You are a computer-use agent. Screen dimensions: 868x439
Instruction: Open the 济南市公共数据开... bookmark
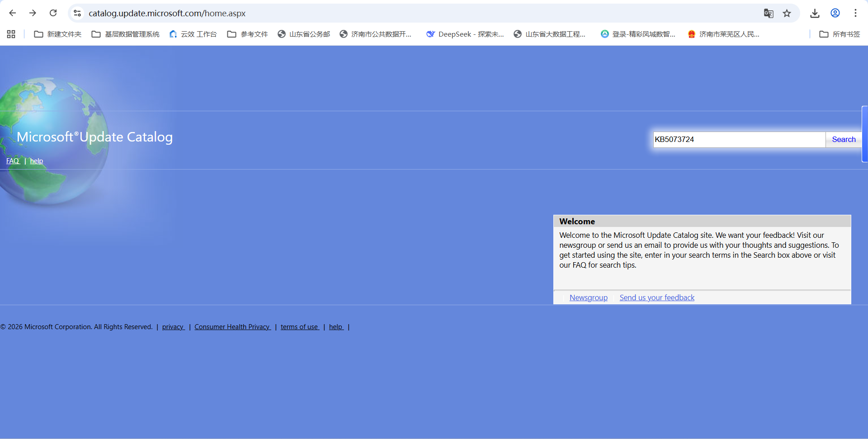coord(376,34)
